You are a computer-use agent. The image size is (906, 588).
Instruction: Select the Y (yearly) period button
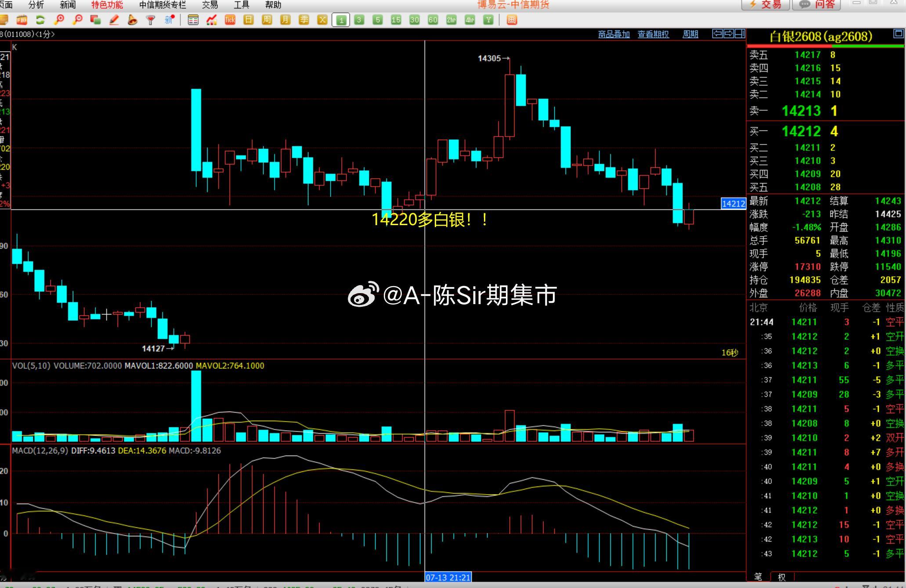(x=488, y=20)
